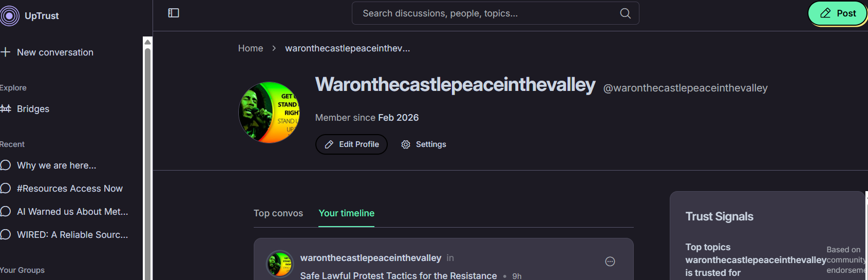Click the large profile avatar picture
The height and width of the screenshot is (280, 868).
[x=269, y=113]
